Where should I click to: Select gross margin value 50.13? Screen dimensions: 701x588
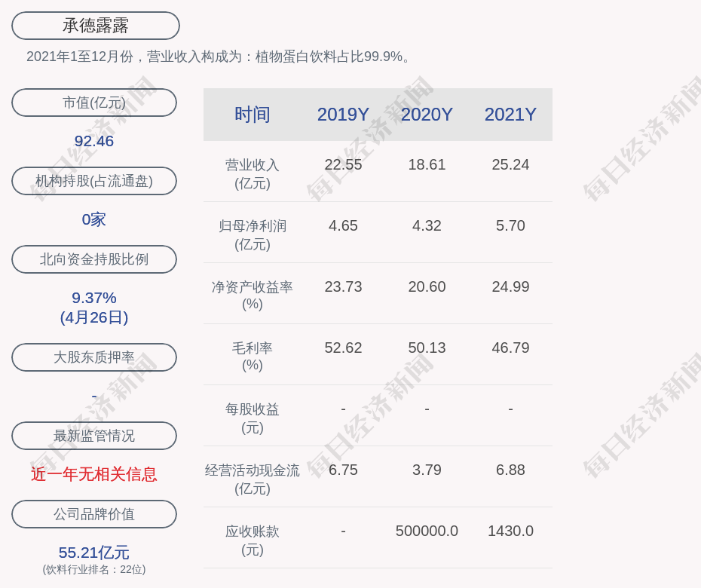[427, 348]
